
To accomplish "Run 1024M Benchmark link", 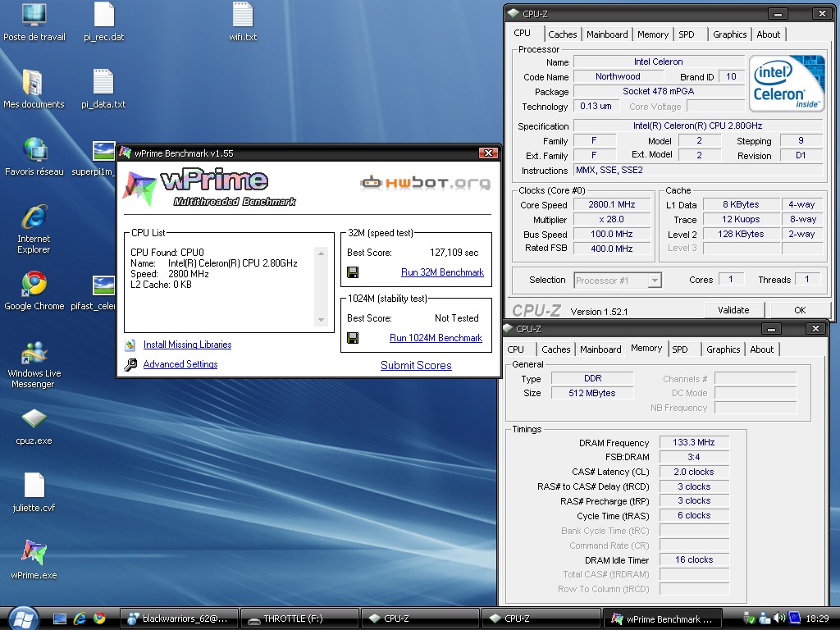I will [436, 338].
